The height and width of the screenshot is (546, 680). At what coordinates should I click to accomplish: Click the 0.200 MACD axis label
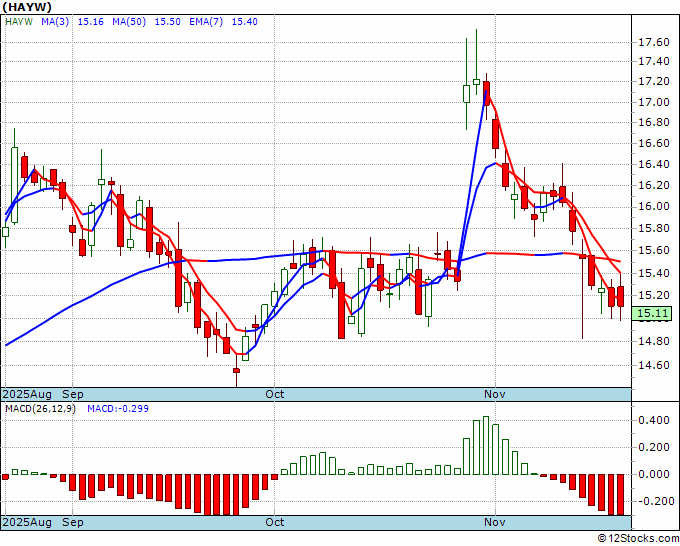click(654, 447)
